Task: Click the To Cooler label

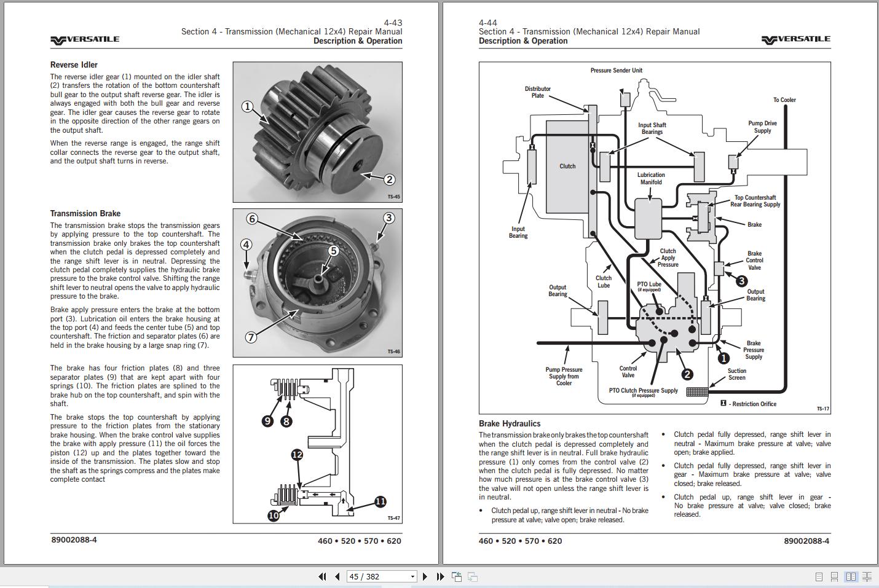Action: pos(784,100)
